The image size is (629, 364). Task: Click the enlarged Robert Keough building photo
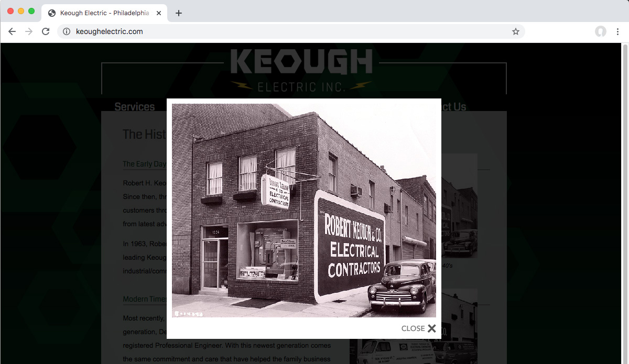pos(304,211)
